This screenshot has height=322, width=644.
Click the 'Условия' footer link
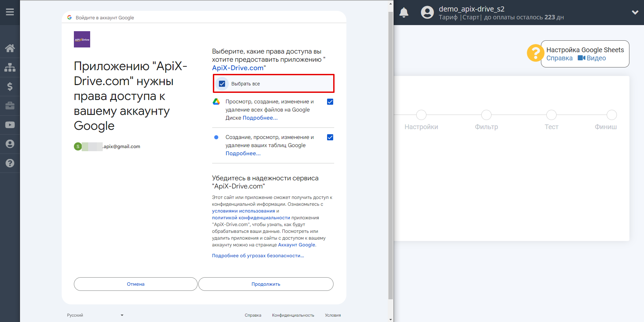tap(333, 315)
